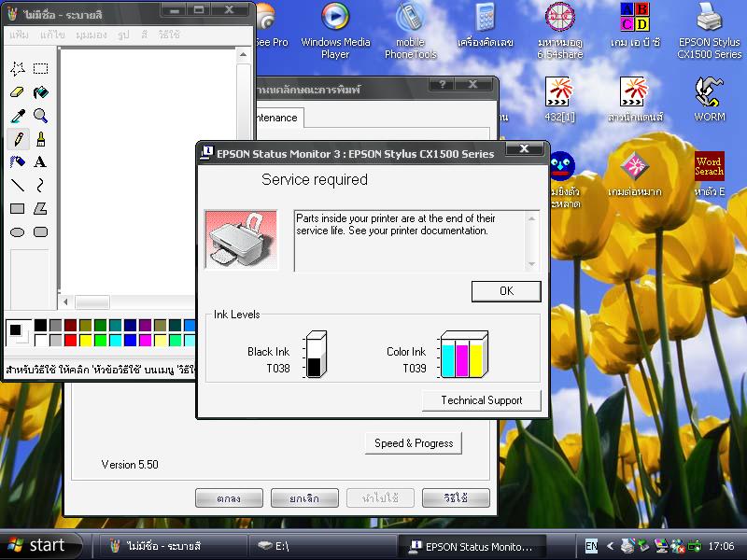Pick the purple color swatch
Viewport: 747px width, 560px height.
pyautogui.click(x=145, y=325)
